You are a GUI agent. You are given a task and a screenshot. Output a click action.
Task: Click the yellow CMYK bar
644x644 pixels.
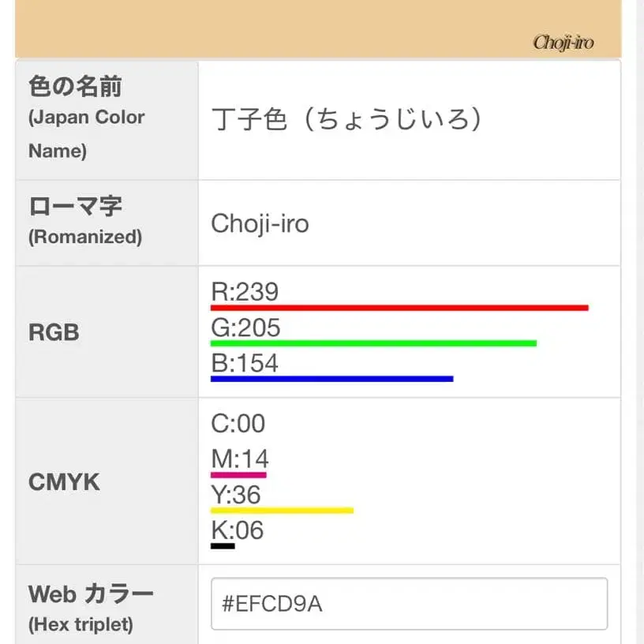pyautogui.click(x=281, y=510)
